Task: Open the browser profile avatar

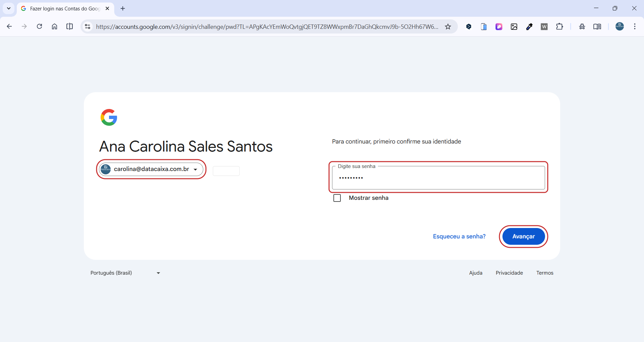Action: (x=620, y=26)
